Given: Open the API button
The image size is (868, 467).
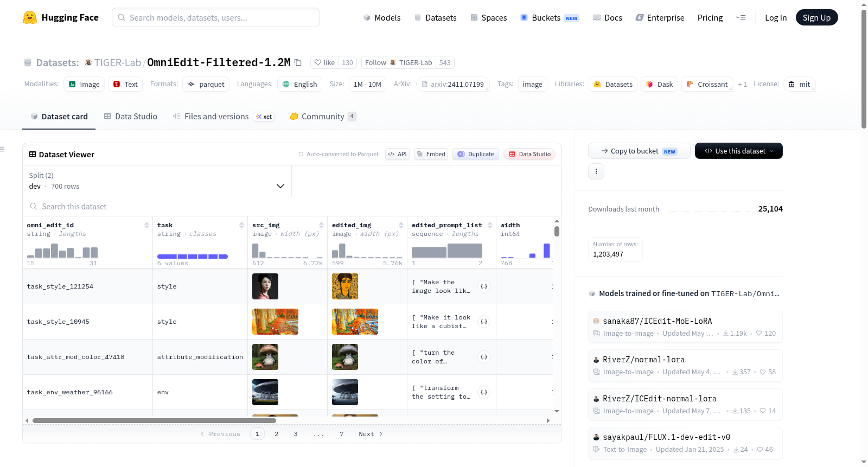Looking at the screenshot, I should (x=397, y=154).
